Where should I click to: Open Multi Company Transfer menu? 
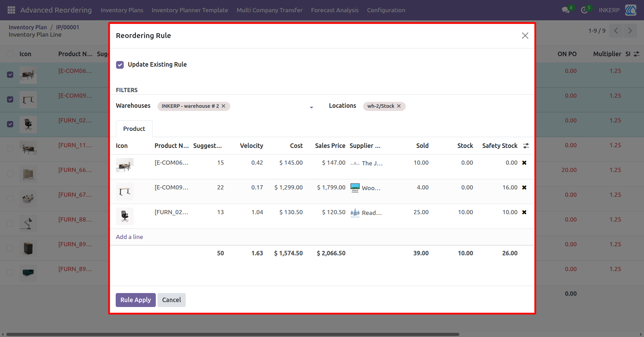pos(269,10)
